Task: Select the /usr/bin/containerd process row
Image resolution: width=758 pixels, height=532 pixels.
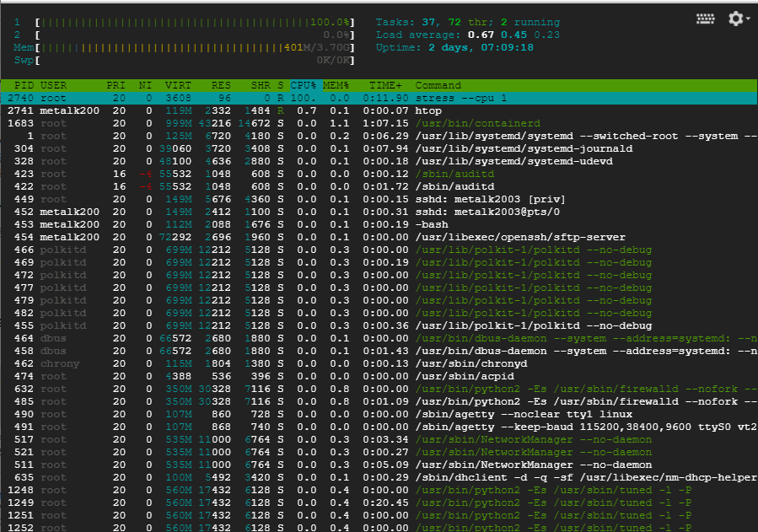Action: 379,123
